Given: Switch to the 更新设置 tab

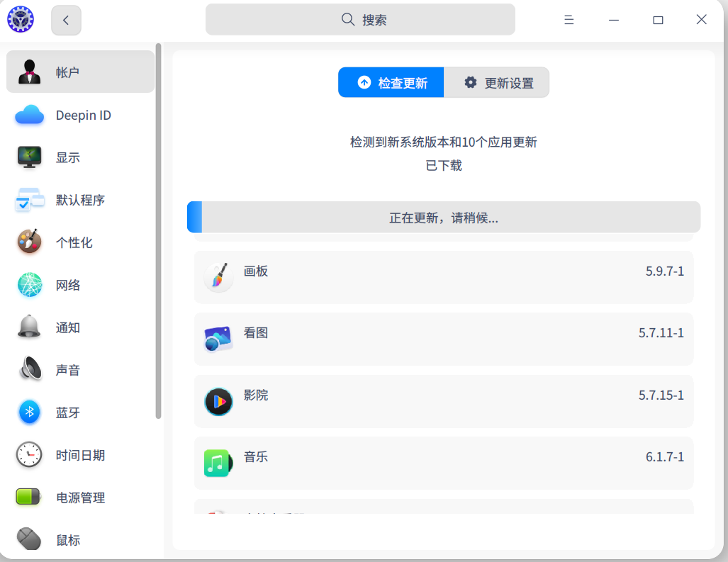Looking at the screenshot, I should [x=496, y=83].
